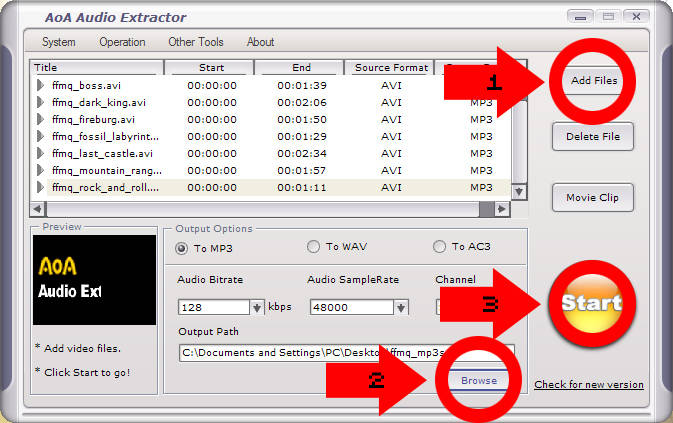Click the Audio SampleRate 48000 value field
This screenshot has width=673, height=423.
point(352,308)
